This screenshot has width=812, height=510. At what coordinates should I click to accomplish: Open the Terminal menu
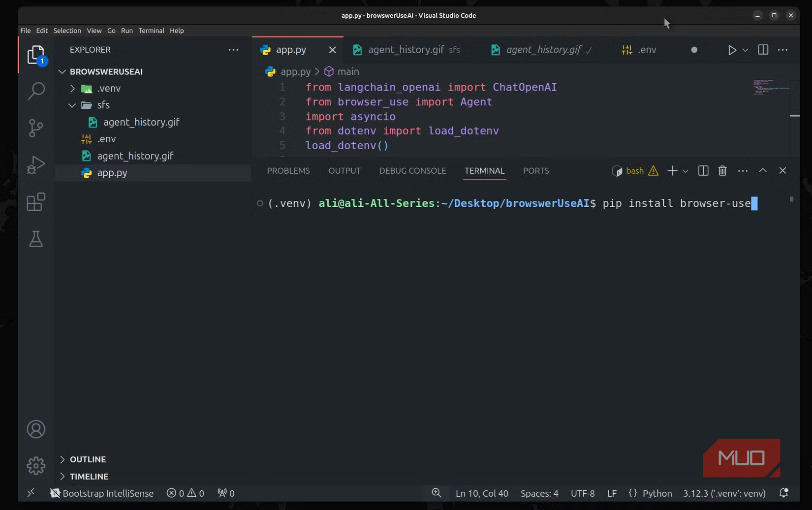(x=151, y=31)
